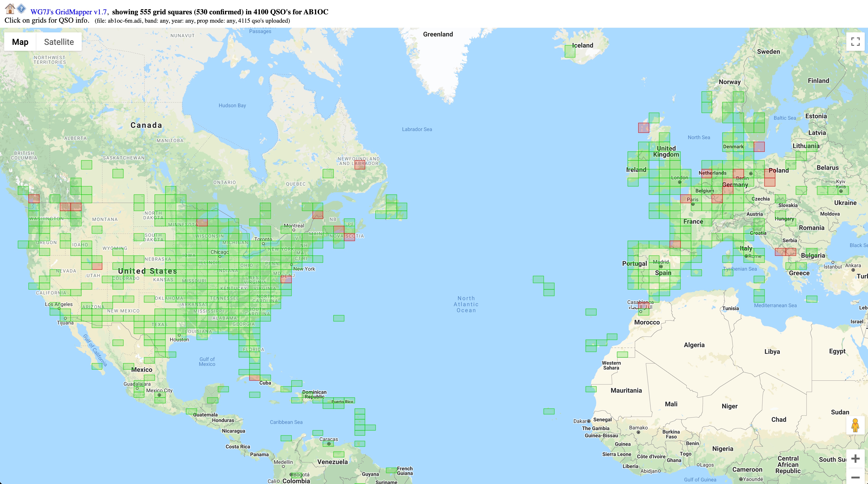Click the red grid square over Cuba
Screen dimensions: 868x484
(x=254, y=378)
